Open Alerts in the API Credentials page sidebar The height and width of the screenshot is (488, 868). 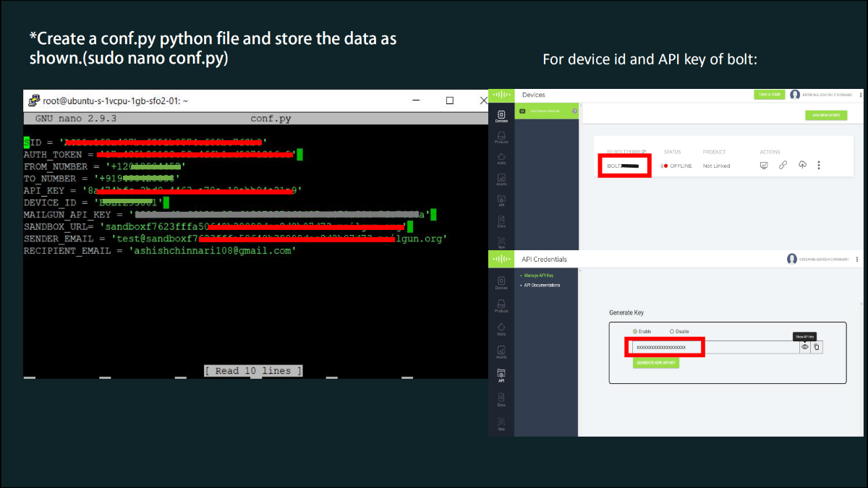tap(501, 330)
